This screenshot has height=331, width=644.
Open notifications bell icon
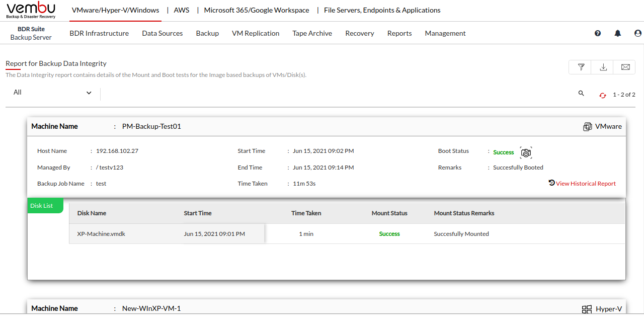(618, 33)
